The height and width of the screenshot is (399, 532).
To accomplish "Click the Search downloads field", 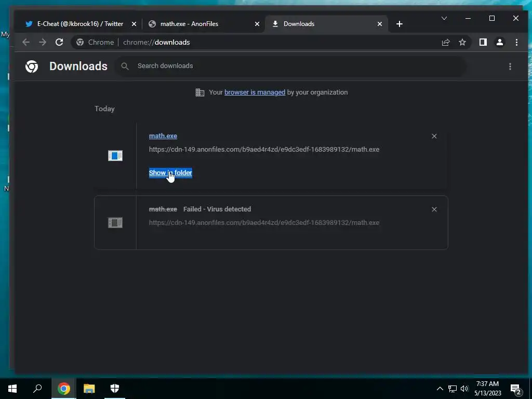I will (292, 66).
